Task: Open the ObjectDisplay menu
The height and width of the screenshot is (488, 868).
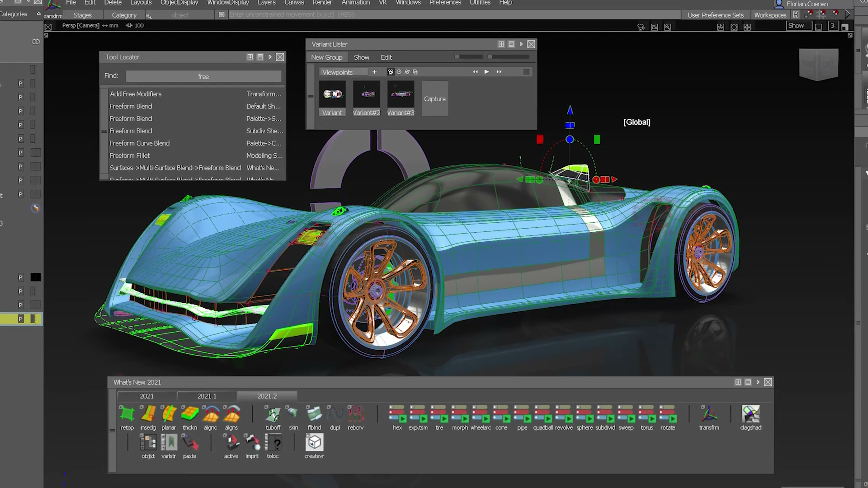Action: pyautogui.click(x=179, y=3)
